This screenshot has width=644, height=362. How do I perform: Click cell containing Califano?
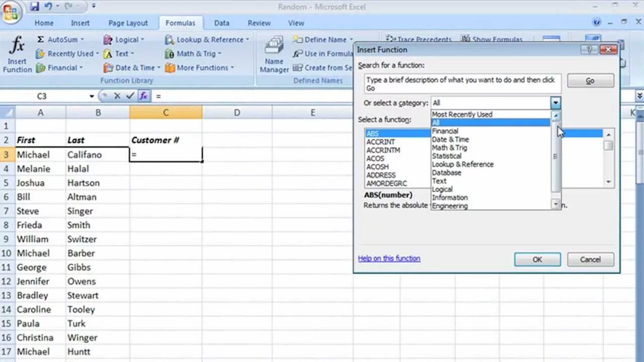(x=98, y=155)
